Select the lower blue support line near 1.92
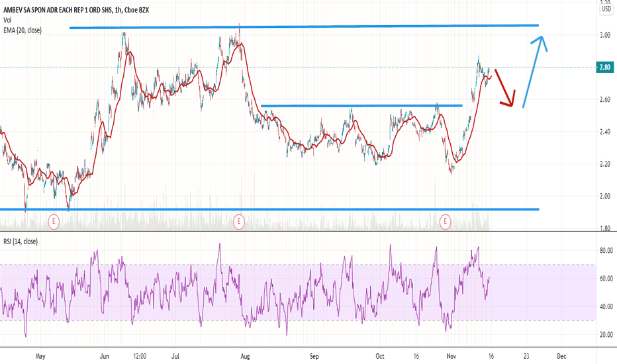Screen dimensions: 617x364 (269, 209)
